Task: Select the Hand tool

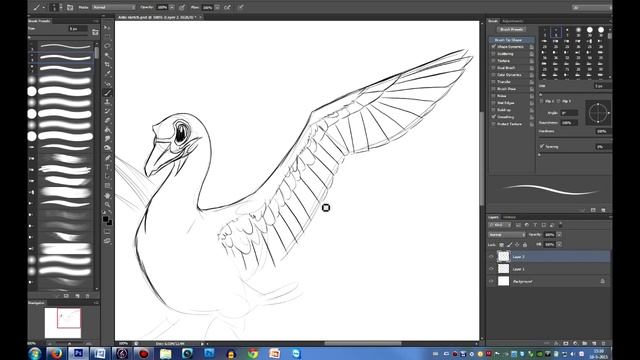Action: tap(107, 196)
